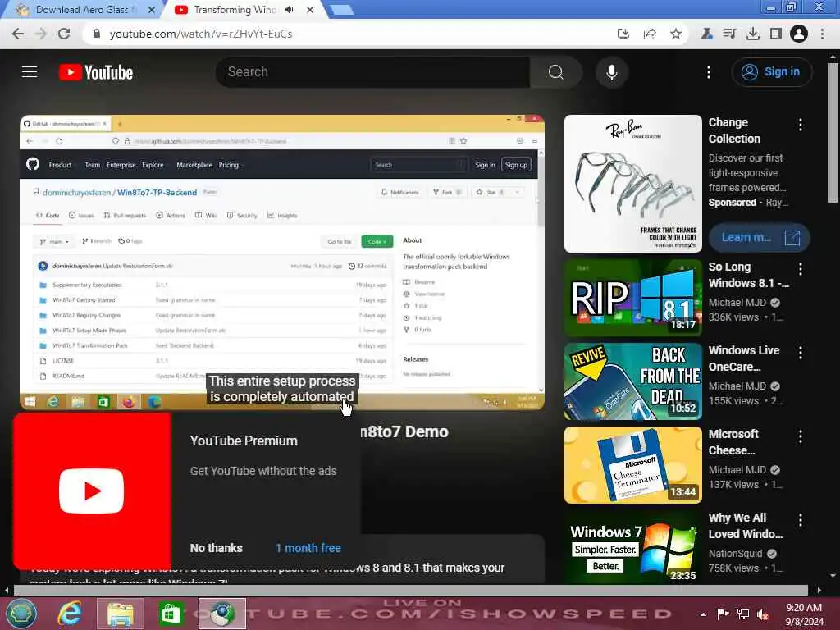Click the Windows Start orb
The image size is (840, 630).
point(21,614)
